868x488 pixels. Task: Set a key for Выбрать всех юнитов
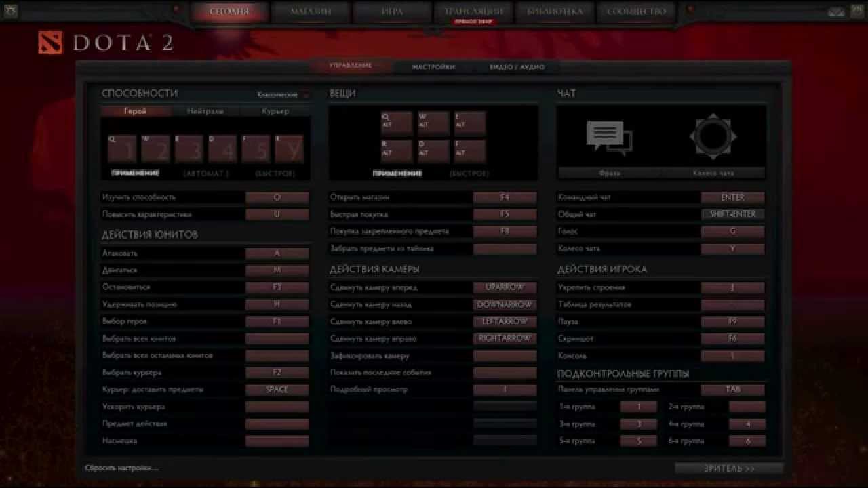(277, 338)
